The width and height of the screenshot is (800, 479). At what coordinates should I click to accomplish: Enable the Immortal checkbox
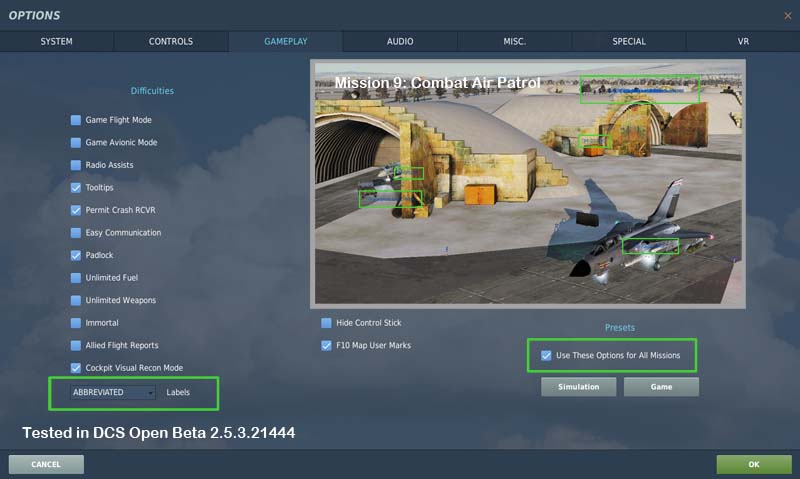(76, 323)
